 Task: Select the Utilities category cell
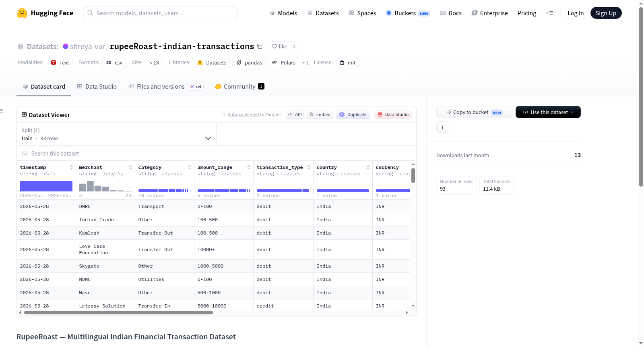pos(165,279)
